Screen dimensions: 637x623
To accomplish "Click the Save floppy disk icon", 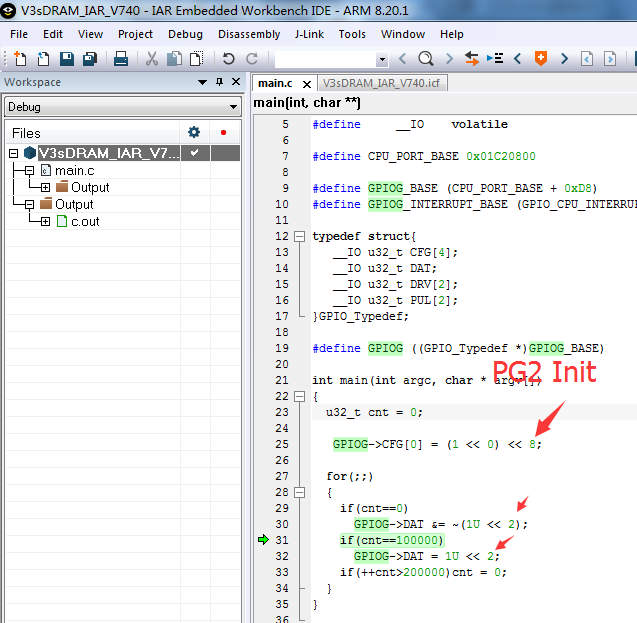I will (67, 59).
